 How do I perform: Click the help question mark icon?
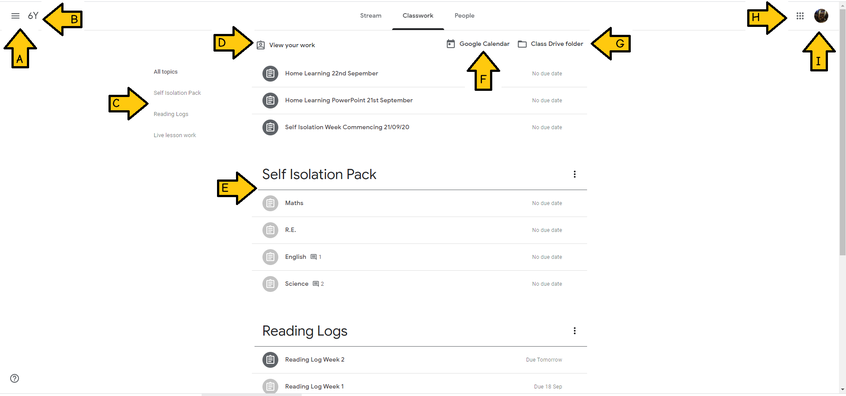point(15,379)
